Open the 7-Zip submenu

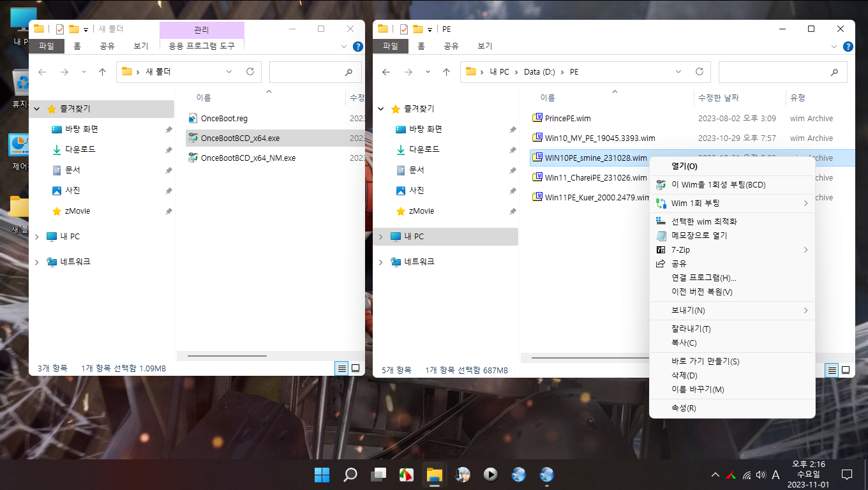click(732, 250)
